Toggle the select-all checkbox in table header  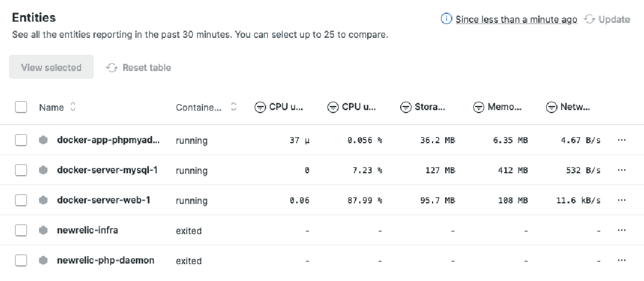(21, 107)
